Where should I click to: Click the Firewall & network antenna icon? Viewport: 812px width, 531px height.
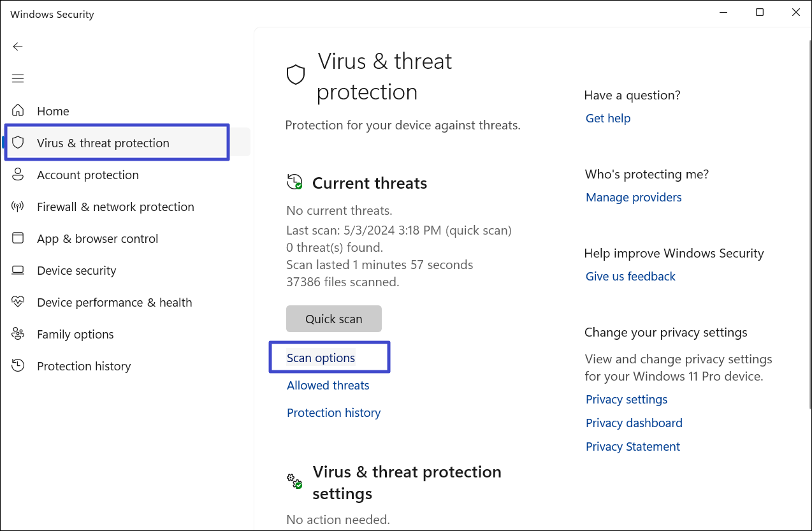pyautogui.click(x=18, y=207)
